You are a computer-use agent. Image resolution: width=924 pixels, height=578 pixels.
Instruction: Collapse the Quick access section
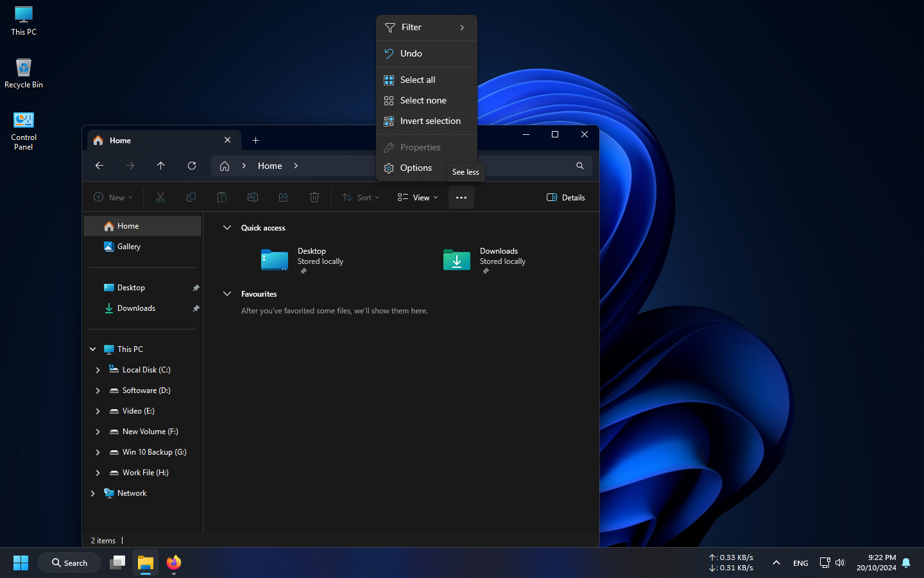[x=227, y=227]
